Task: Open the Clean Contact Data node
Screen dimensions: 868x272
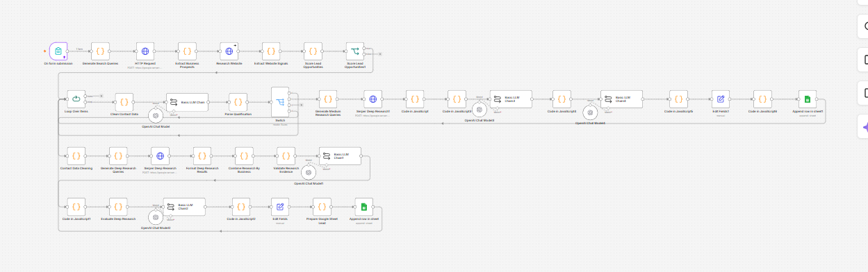Action: click(124, 102)
